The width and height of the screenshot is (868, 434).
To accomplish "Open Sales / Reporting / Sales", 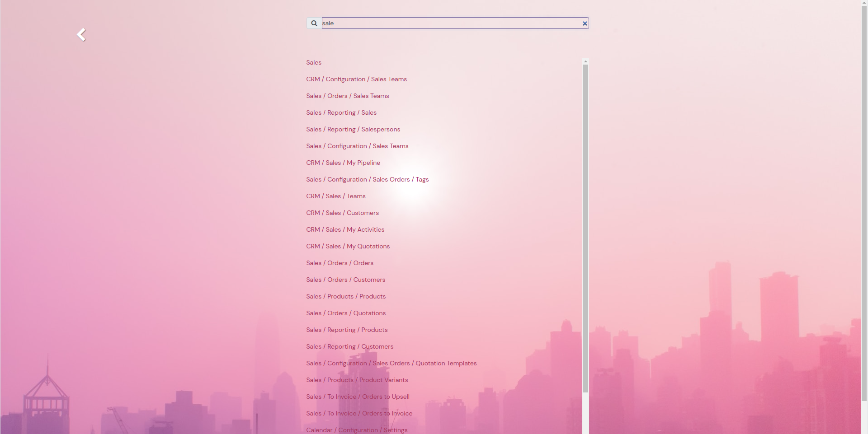I will 341,112.
